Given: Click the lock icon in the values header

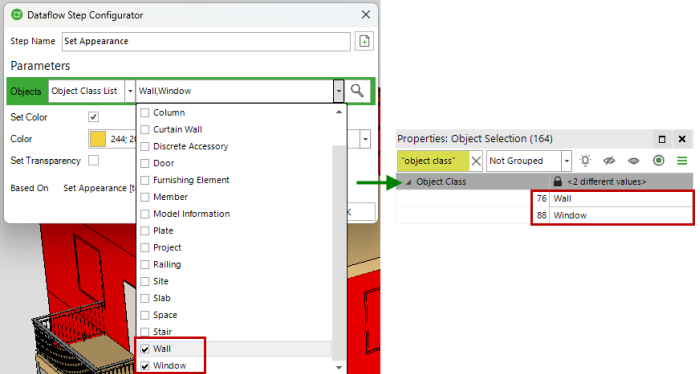Looking at the screenshot, I should (558, 182).
